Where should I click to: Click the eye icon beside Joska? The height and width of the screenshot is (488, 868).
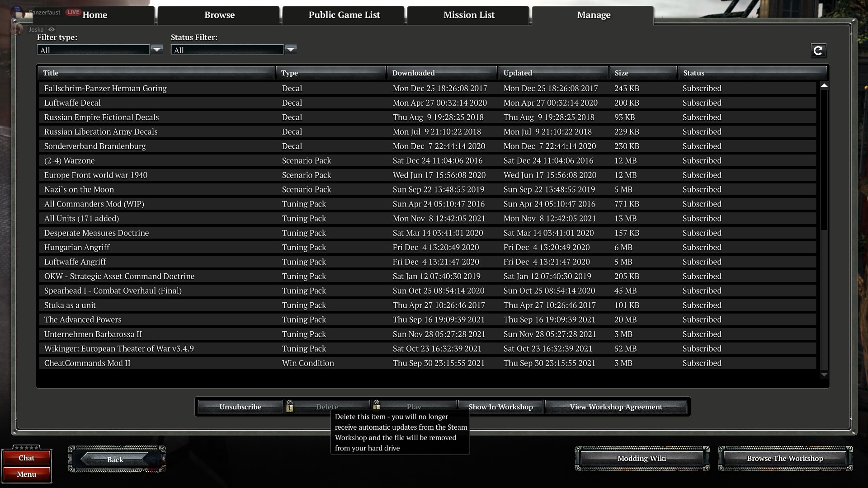52,29
